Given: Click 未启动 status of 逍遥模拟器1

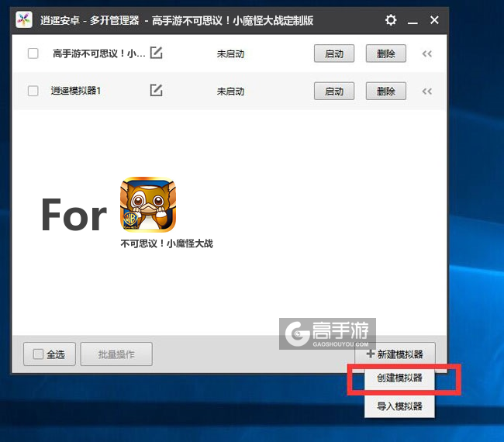Looking at the screenshot, I should pos(230,92).
